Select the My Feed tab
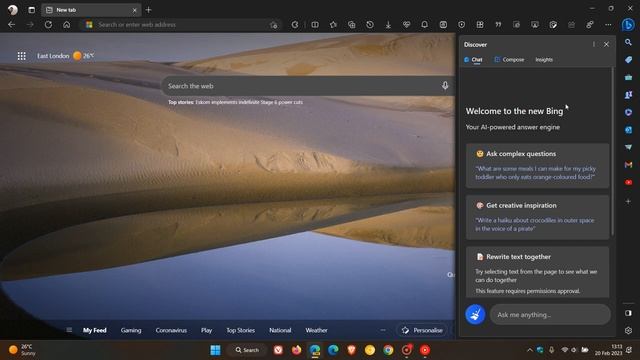Image resolution: width=640 pixels, height=360 pixels. pyautogui.click(x=95, y=330)
